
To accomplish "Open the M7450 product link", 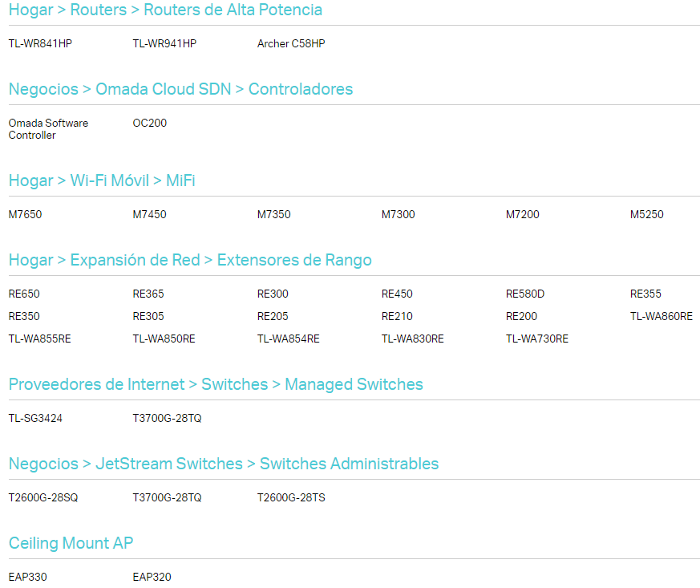I will [x=150, y=215].
